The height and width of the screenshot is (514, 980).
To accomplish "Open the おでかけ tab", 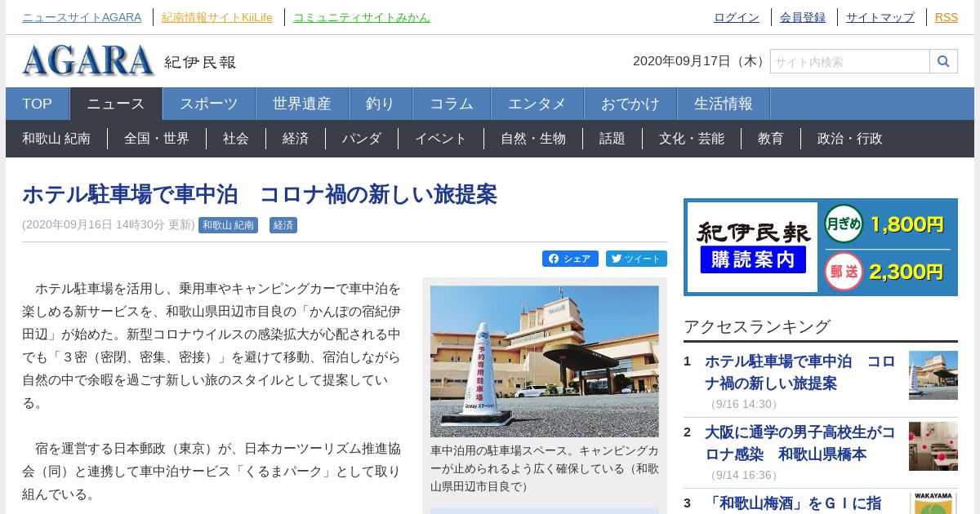I will tap(630, 104).
